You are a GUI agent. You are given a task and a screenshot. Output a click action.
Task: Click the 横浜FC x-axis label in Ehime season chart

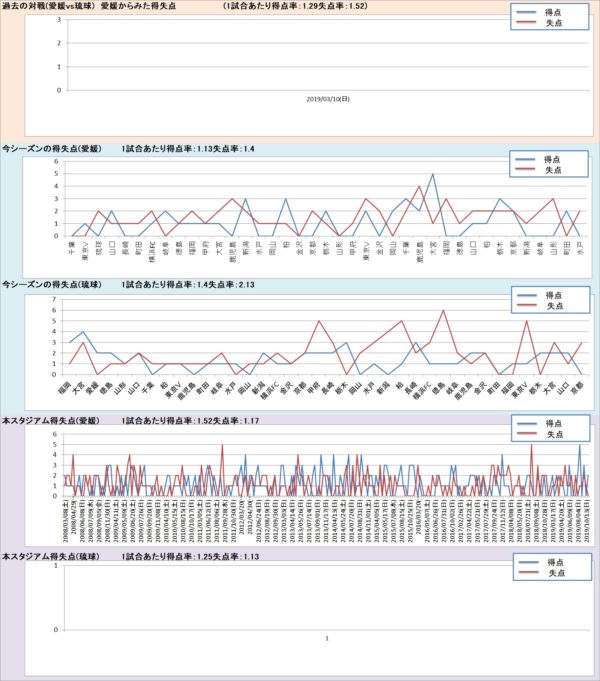[x=152, y=250]
